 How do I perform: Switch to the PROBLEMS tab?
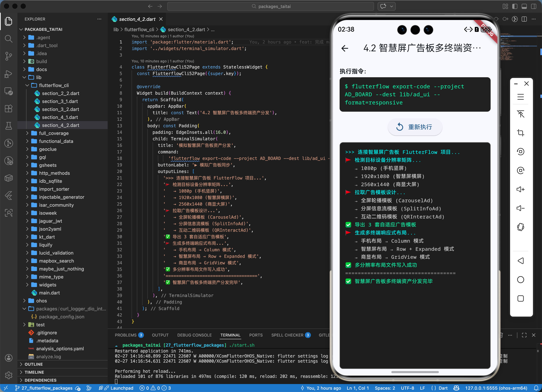tap(126, 335)
